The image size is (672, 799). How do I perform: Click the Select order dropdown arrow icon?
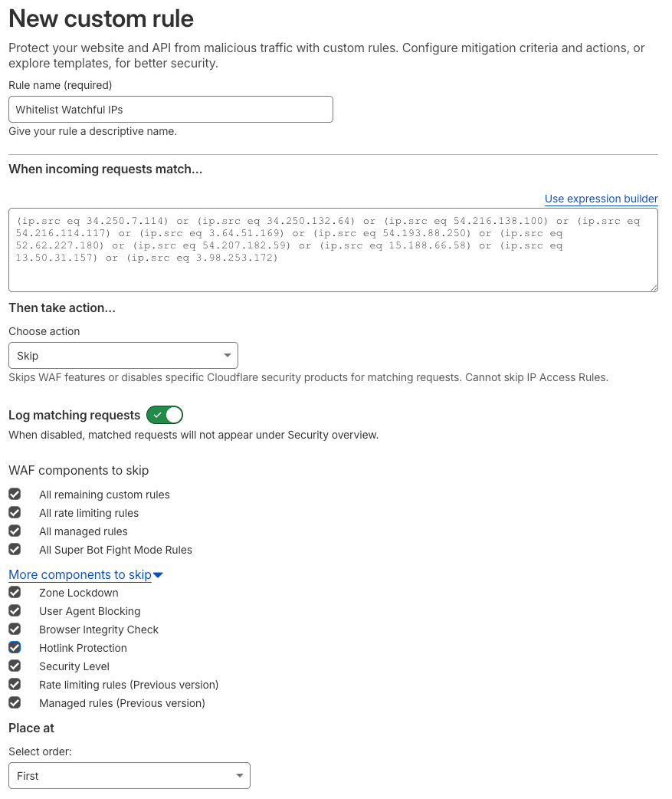[239, 775]
